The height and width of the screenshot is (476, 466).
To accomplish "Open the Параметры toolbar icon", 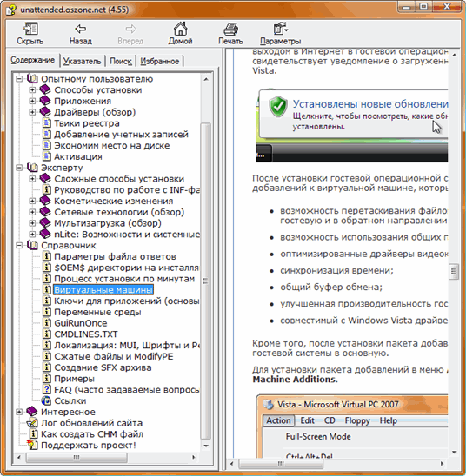I will coord(280,30).
